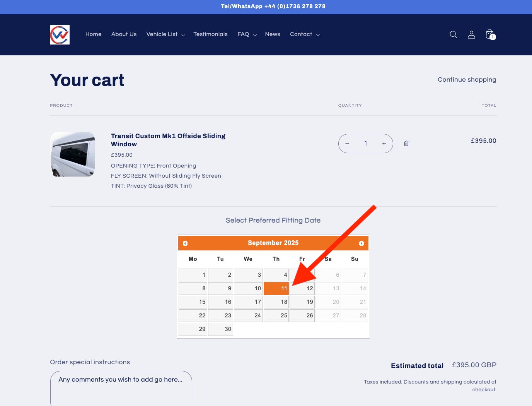Open the search icon
532x406 pixels.
click(454, 35)
